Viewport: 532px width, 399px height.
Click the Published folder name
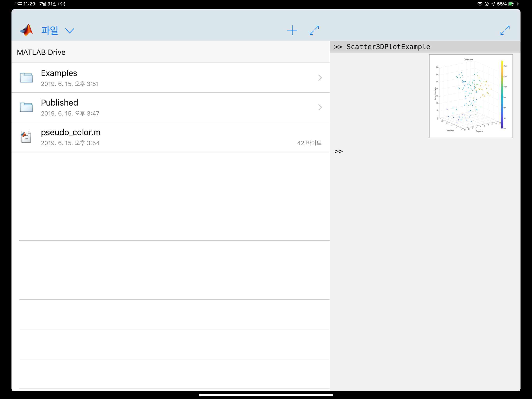click(59, 103)
